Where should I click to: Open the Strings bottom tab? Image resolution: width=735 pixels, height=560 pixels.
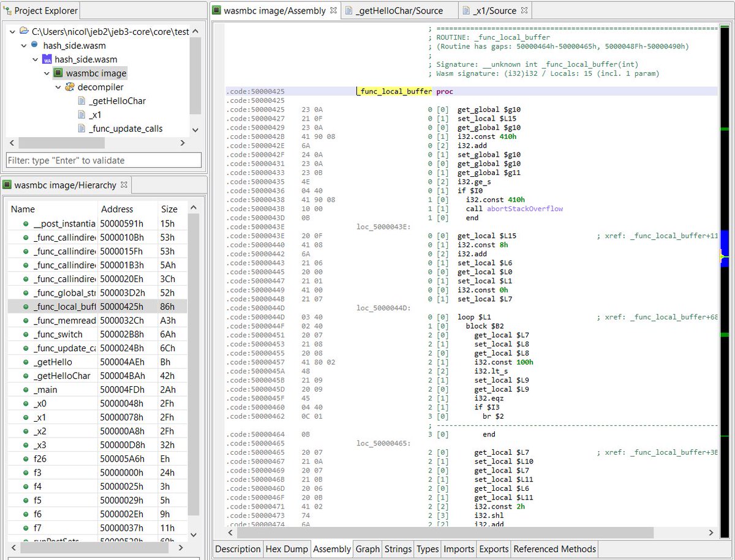click(x=398, y=549)
